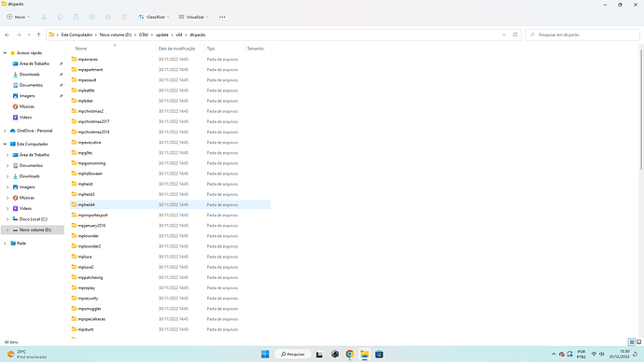
Task: Select the mplowrider2 folder
Action: 89,246
